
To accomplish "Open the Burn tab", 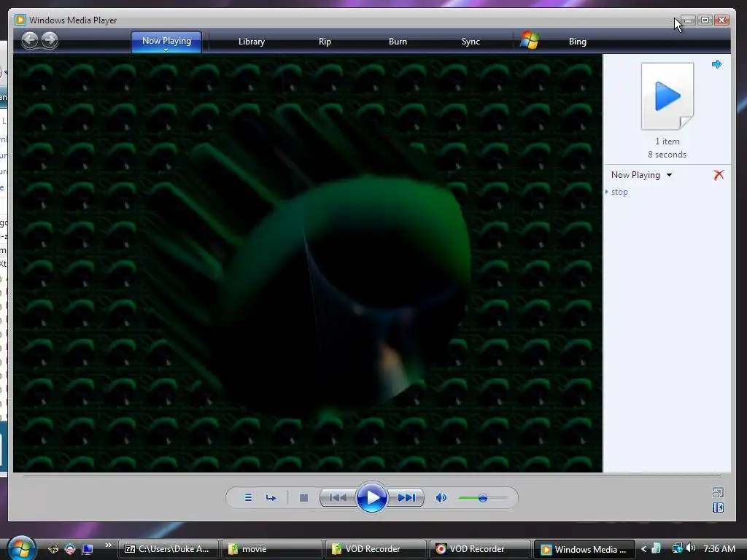I will pos(398,42).
